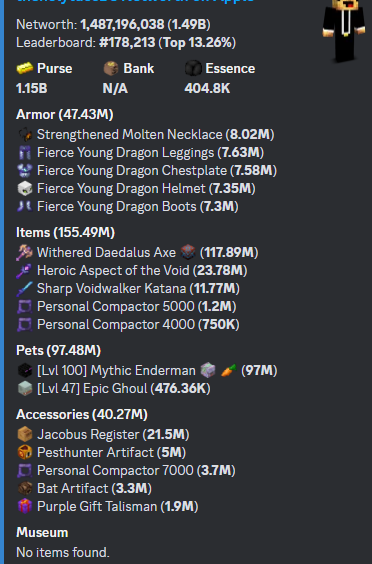Open the blue networth title link
This screenshot has width=372, height=564.
(x=135, y=1)
